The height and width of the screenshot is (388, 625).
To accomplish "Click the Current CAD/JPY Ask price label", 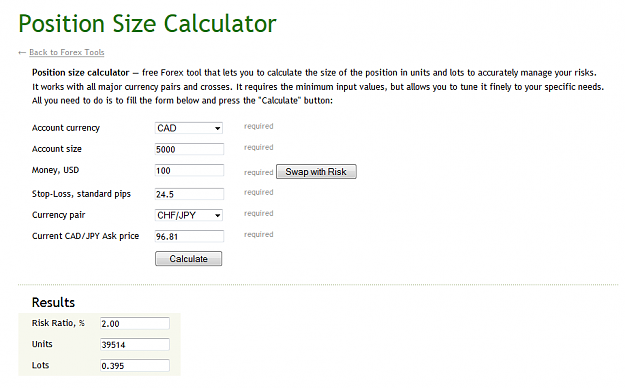I will point(85,236).
